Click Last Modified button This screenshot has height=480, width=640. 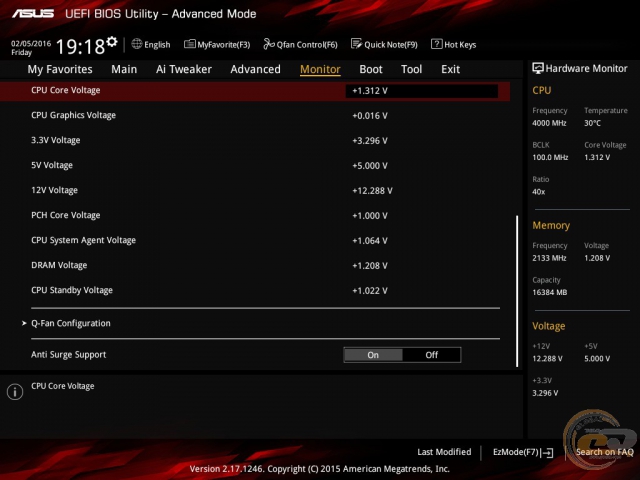444,452
